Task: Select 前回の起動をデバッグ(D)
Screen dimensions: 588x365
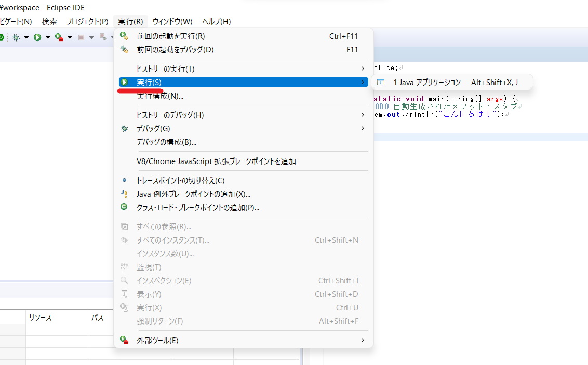Action: click(x=244, y=50)
